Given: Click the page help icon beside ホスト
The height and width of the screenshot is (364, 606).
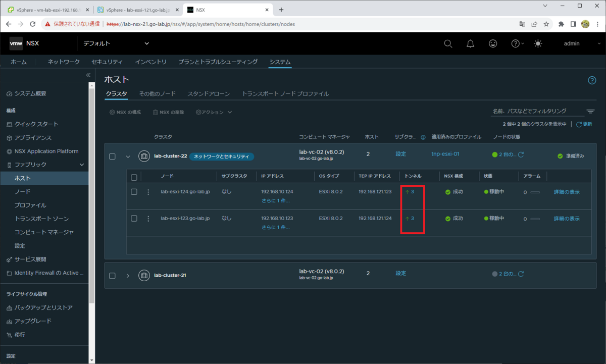Looking at the screenshot, I should click(x=592, y=80).
